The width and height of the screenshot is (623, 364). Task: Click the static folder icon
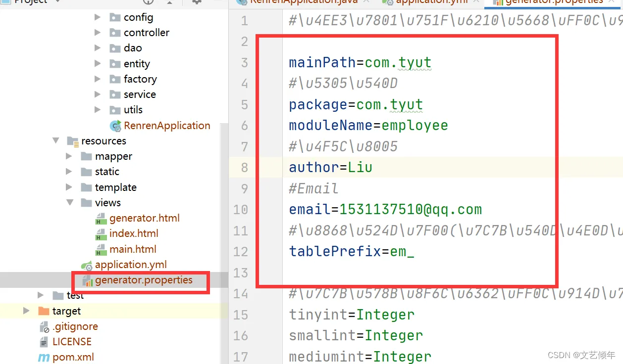pyautogui.click(x=87, y=172)
